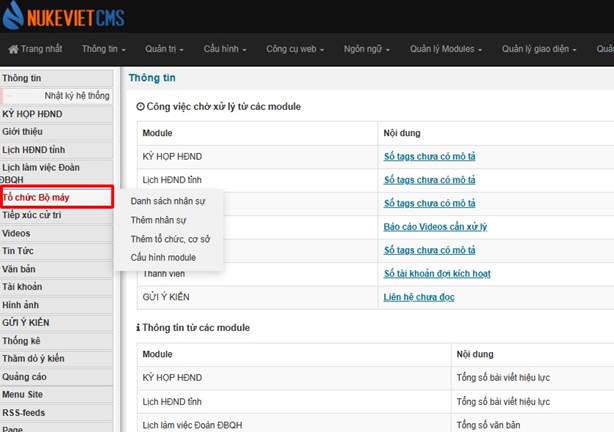The width and height of the screenshot is (614, 432).
Task: Open Lịch HĐND tỉnh in sidebar
Action: [35, 149]
